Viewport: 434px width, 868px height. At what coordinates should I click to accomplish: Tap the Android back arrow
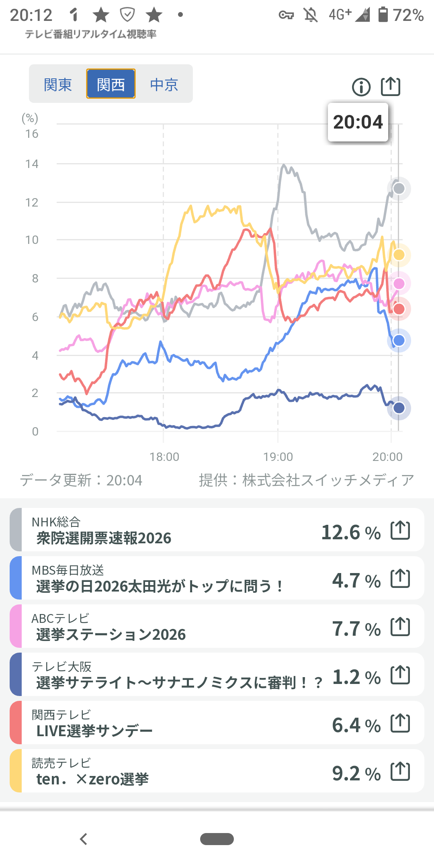click(x=84, y=839)
